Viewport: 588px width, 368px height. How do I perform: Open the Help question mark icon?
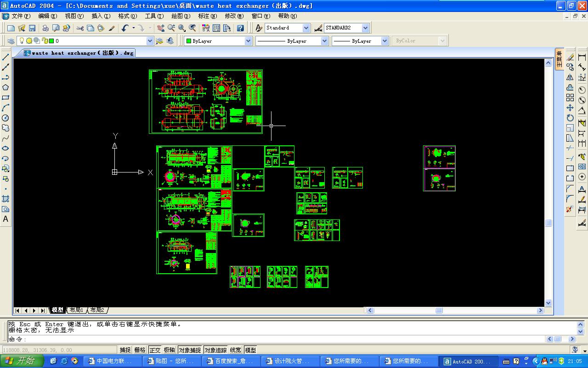[240, 28]
